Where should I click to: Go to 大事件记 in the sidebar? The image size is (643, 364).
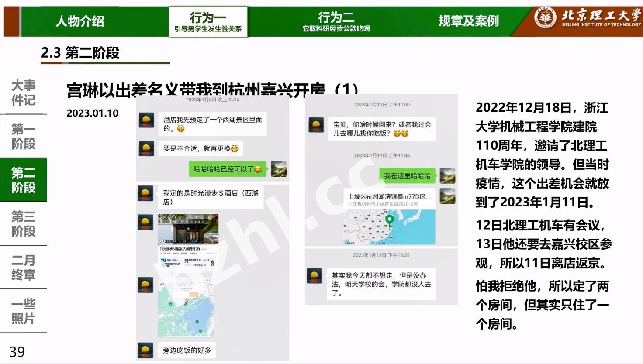point(24,93)
